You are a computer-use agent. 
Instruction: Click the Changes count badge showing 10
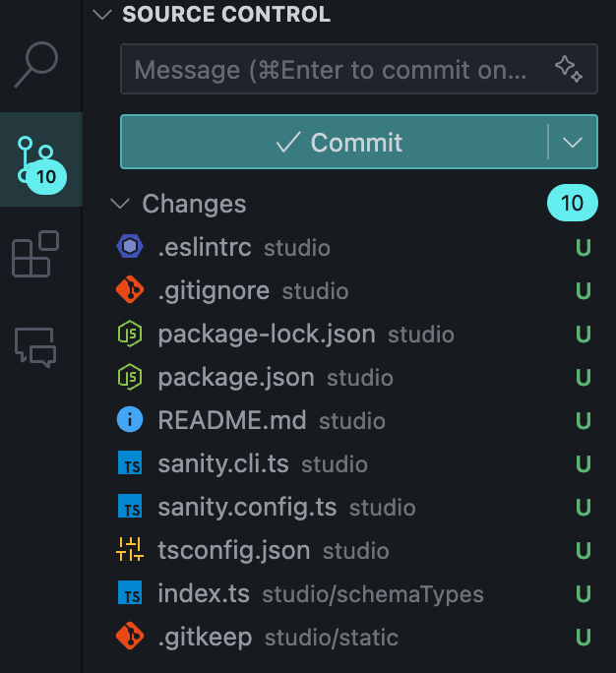(x=572, y=204)
